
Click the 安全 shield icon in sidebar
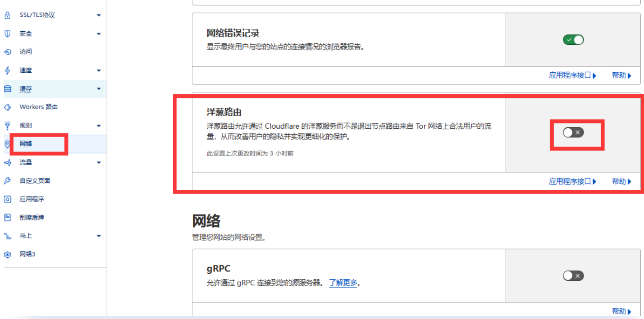(x=7, y=34)
